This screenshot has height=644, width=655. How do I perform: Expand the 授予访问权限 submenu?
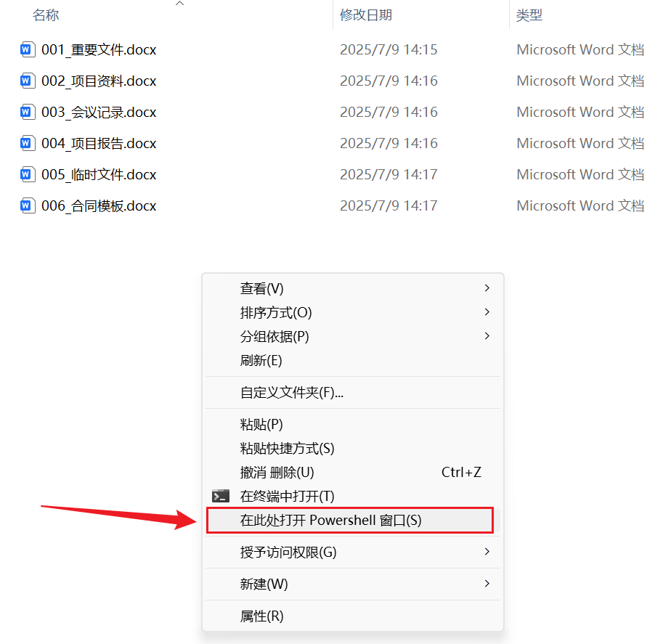(487, 551)
